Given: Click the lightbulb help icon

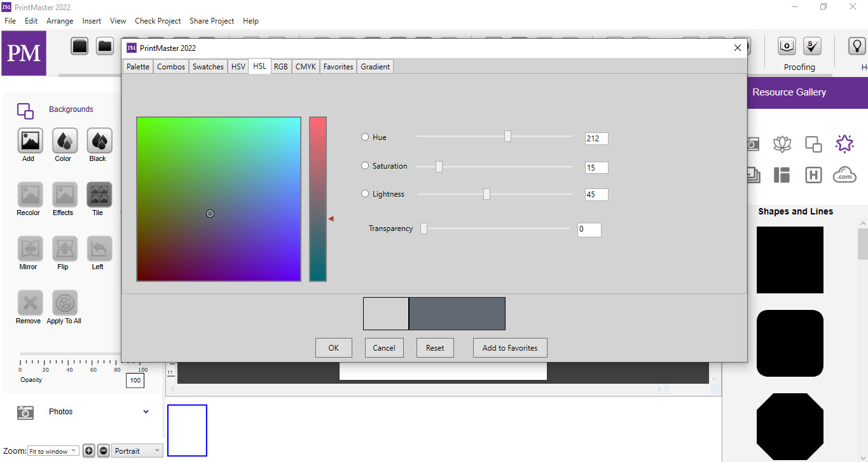Looking at the screenshot, I should coord(857,46).
